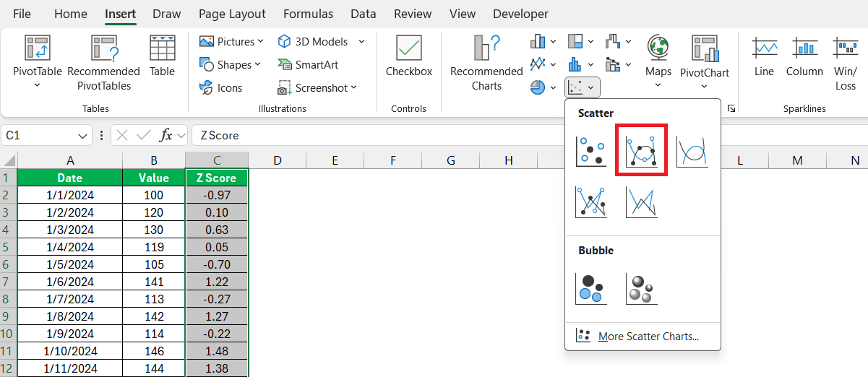Click the Insert Function fx button

click(x=166, y=135)
